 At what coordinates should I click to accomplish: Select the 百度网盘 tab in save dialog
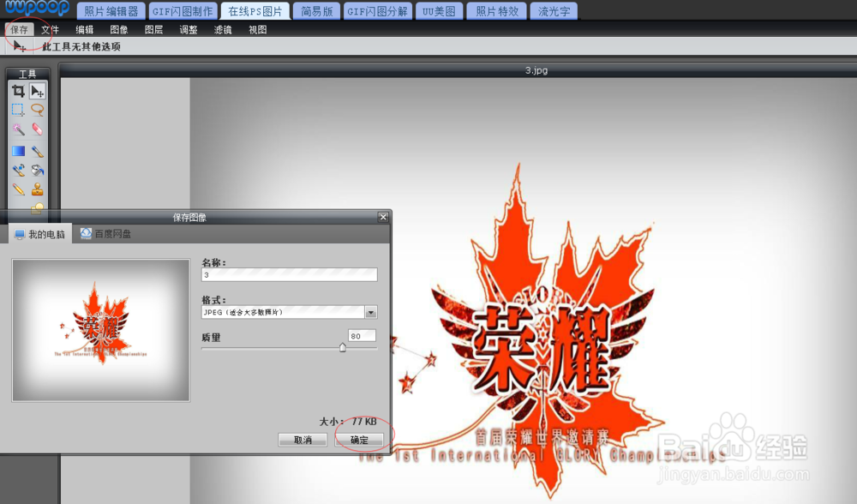click(x=105, y=234)
